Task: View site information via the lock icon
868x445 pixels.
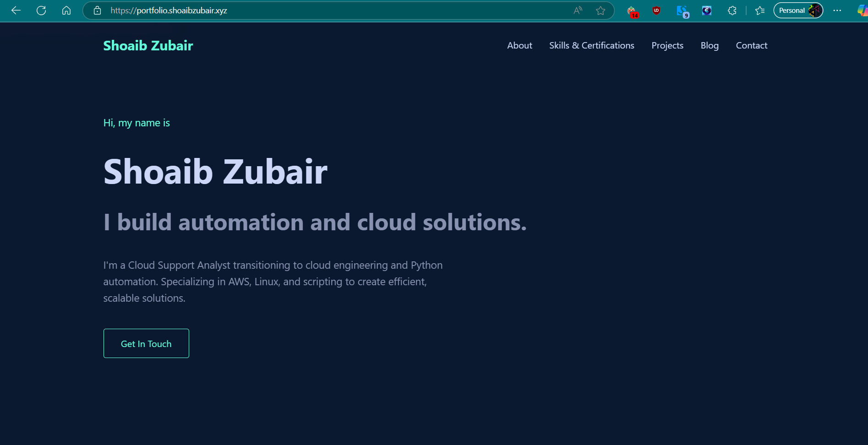Action: click(97, 11)
